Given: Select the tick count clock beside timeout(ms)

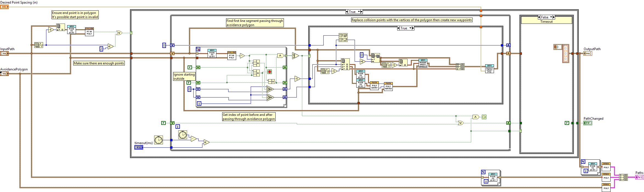Looking at the screenshot, I should point(158,140).
